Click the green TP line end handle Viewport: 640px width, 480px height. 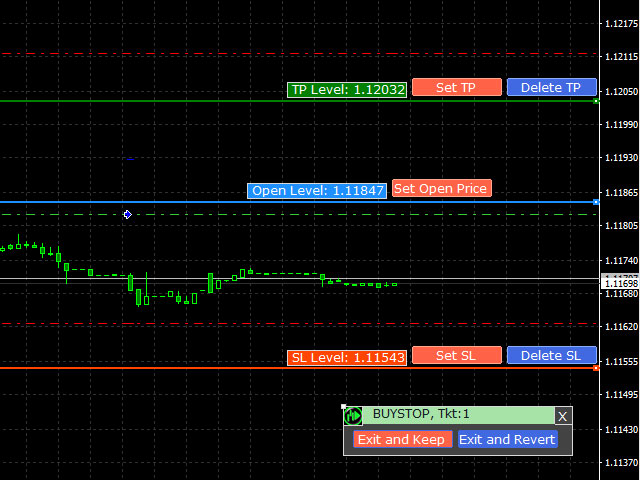[596, 101]
